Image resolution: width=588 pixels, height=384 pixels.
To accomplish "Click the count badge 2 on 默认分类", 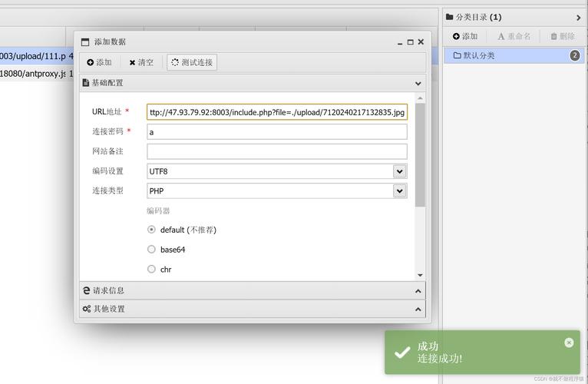I will (x=574, y=55).
